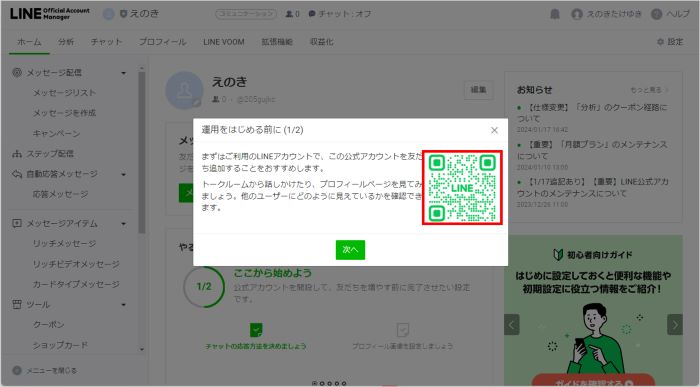Click チャットの応答方法を決めましょう step
Image resolution: width=700 pixels, height=387 pixels.
256,337
